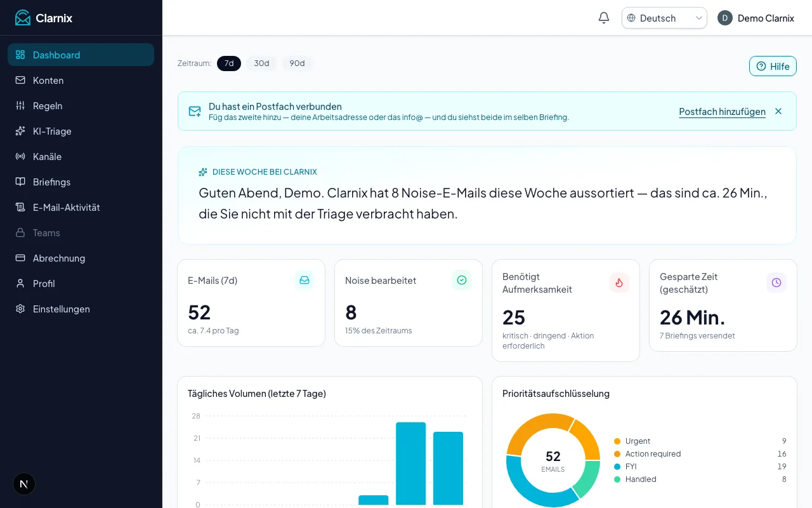
Task: Open the Demo Clarnix avatar 'D'
Action: [x=725, y=18]
